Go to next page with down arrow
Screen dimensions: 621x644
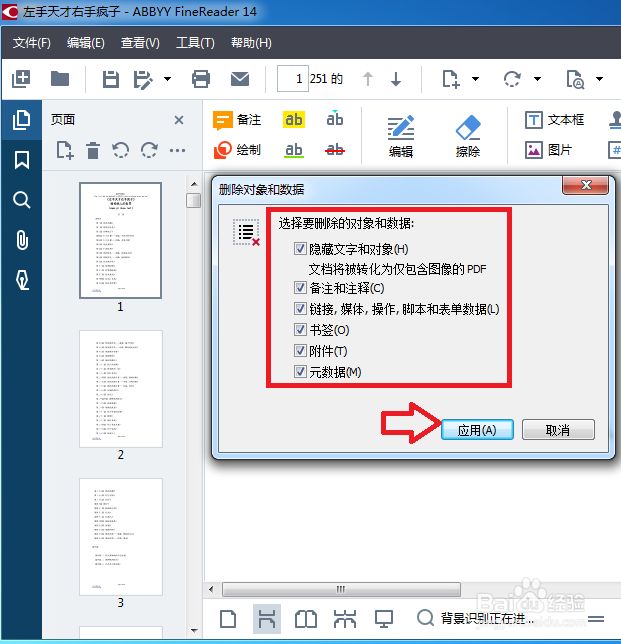point(396,79)
